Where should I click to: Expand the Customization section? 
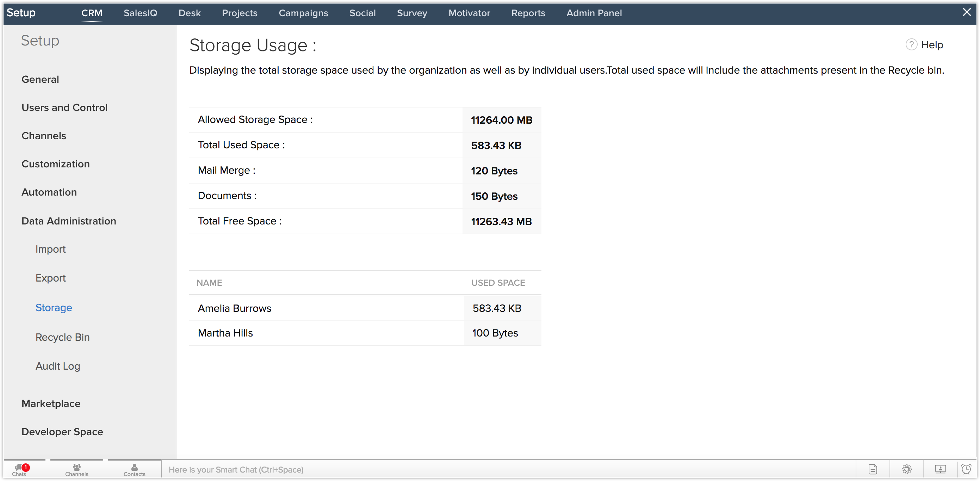[x=56, y=164]
